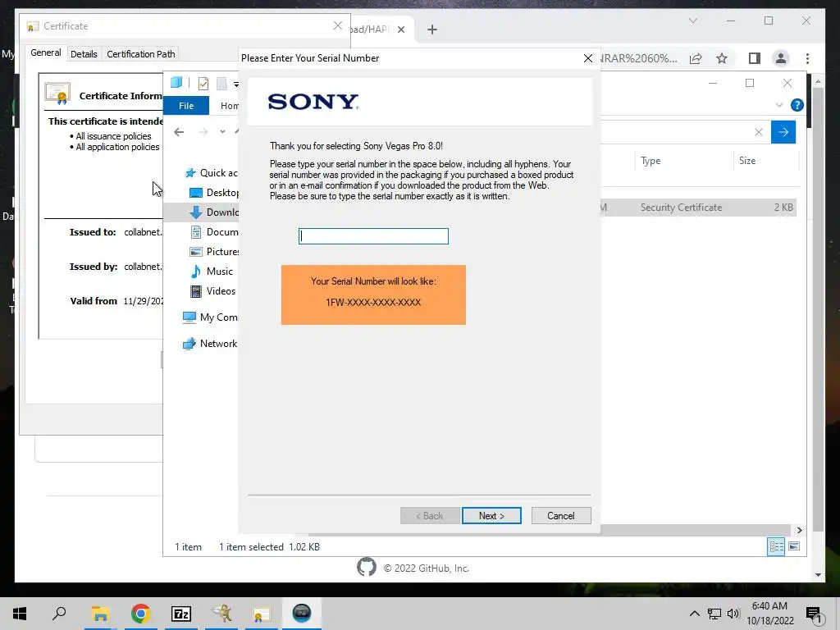The width and height of the screenshot is (840, 630).
Task: Open the certificate taskbar application icon
Action: pyautogui.click(x=262, y=614)
